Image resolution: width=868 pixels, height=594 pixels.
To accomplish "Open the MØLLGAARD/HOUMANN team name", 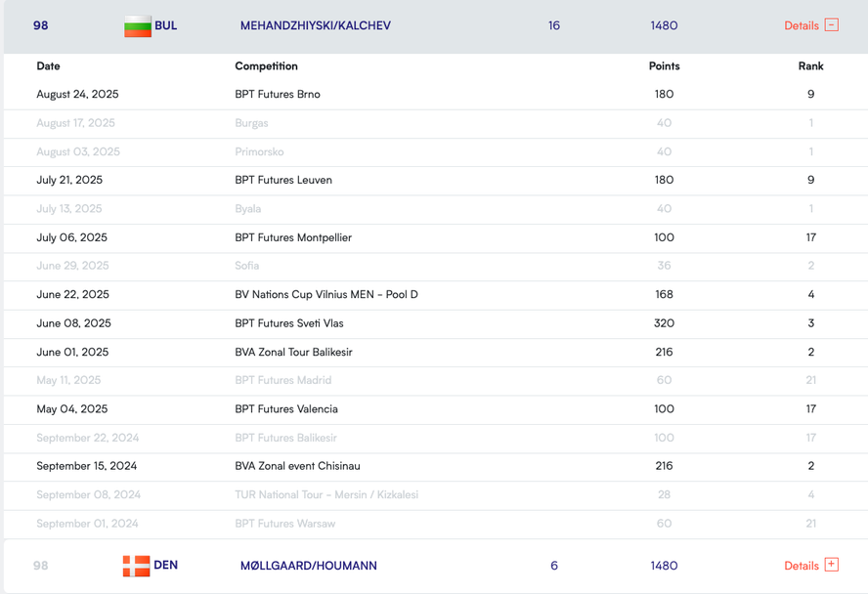I will click(308, 566).
